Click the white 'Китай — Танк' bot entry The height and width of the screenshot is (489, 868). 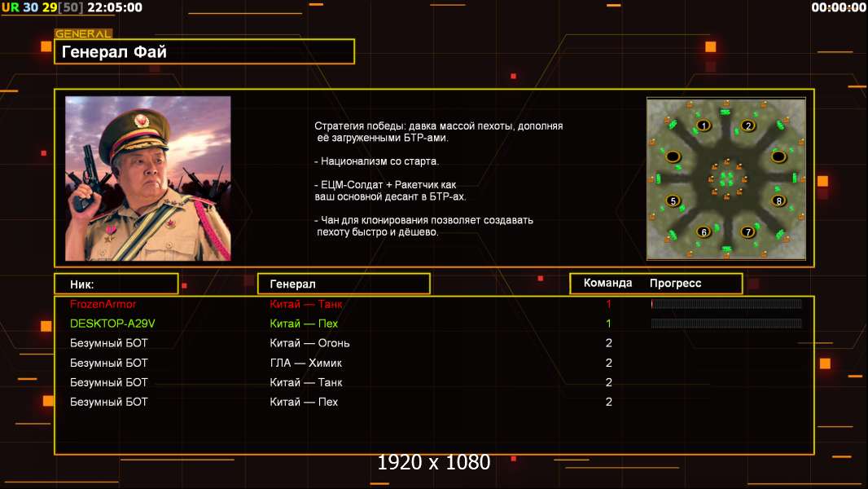tap(306, 383)
